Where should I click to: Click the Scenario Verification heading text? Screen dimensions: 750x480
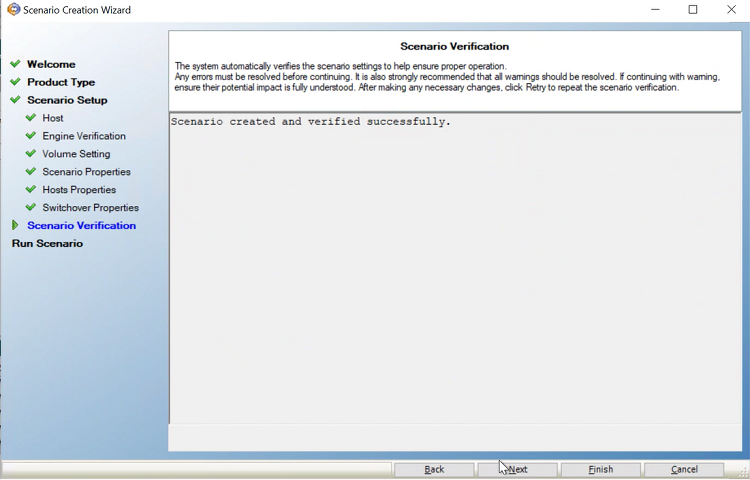click(x=454, y=46)
